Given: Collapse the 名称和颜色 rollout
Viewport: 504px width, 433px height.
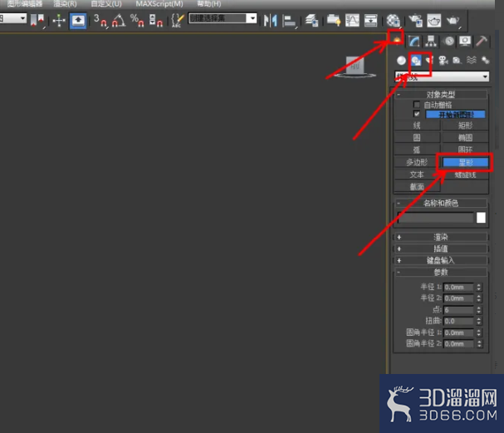Looking at the screenshot, I should 441,203.
